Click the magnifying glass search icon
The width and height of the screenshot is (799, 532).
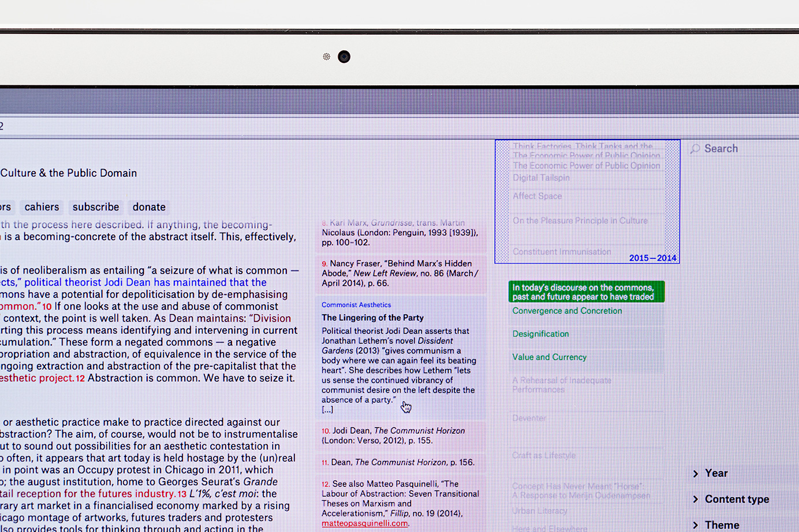click(x=695, y=149)
